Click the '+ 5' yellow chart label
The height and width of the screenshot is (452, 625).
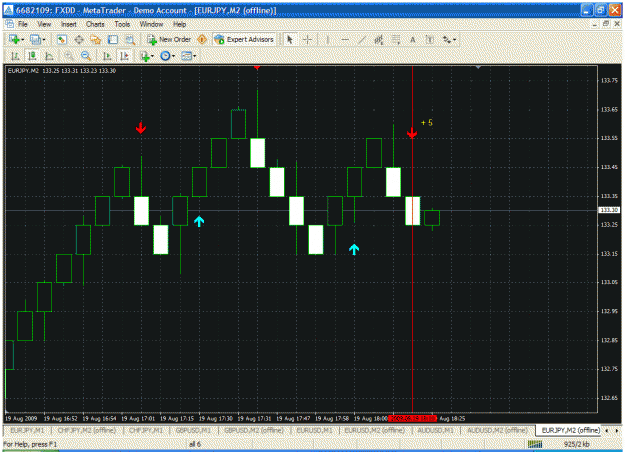[426, 123]
